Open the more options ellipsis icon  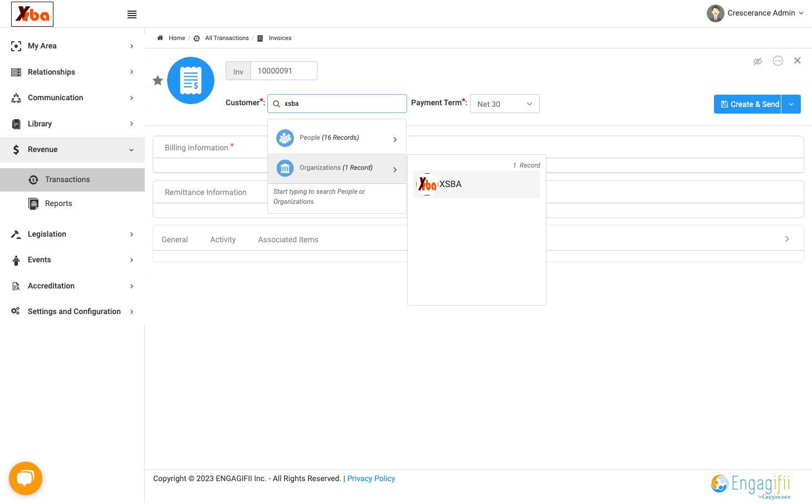tap(778, 61)
